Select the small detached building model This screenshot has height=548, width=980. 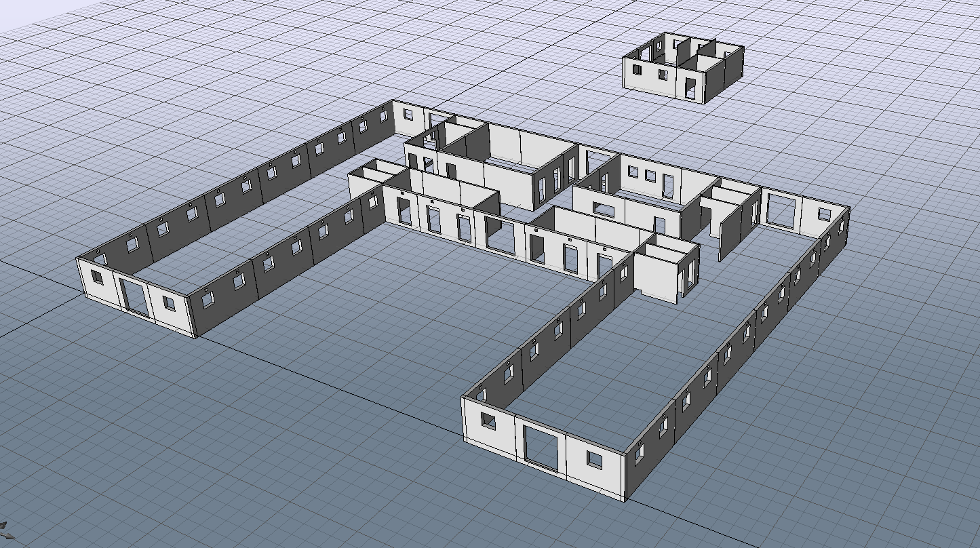[683, 68]
